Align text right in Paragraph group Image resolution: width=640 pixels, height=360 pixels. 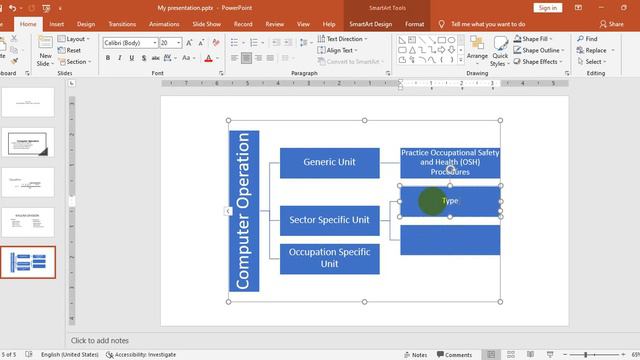258,58
